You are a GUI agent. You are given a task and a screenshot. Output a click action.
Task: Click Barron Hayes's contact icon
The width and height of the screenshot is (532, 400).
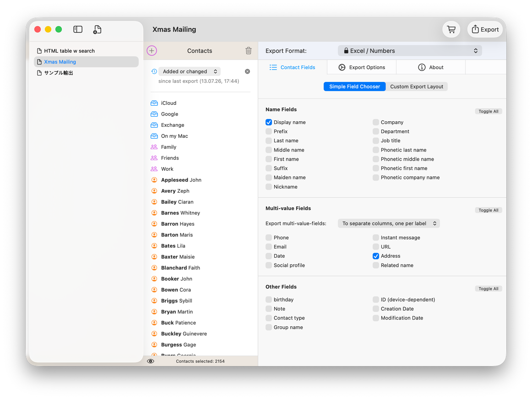tap(154, 224)
